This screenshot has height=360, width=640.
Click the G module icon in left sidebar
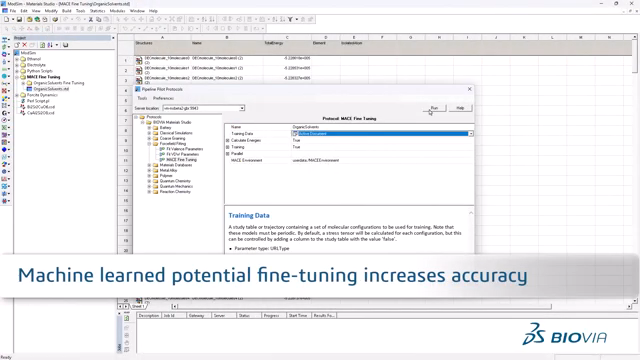point(4,113)
